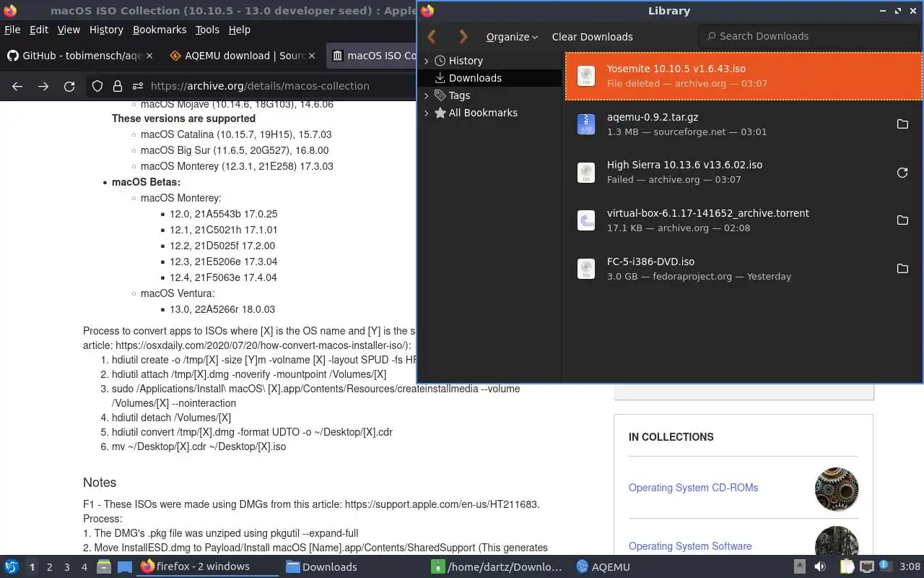Select History in Library sidebar
Image resolution: width=924 pixels, height=578 pixels.
pyautogui.click(x=466, y=61)
